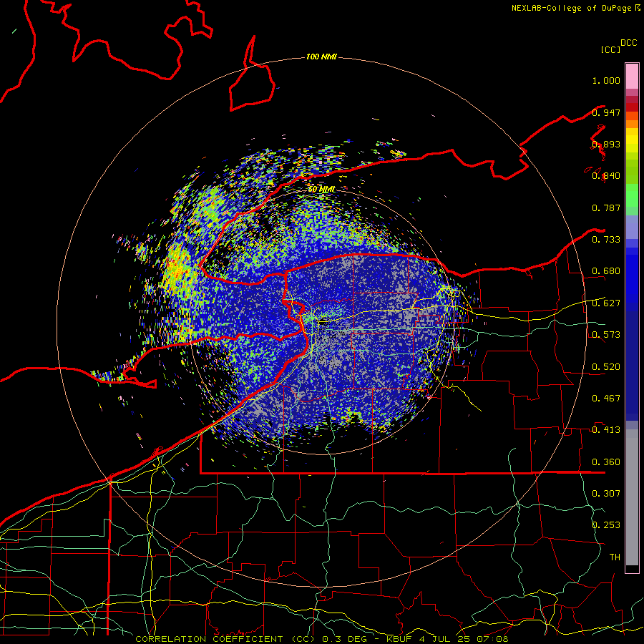
Task: Select the 0.947 scale value
Action: point(606,112)
